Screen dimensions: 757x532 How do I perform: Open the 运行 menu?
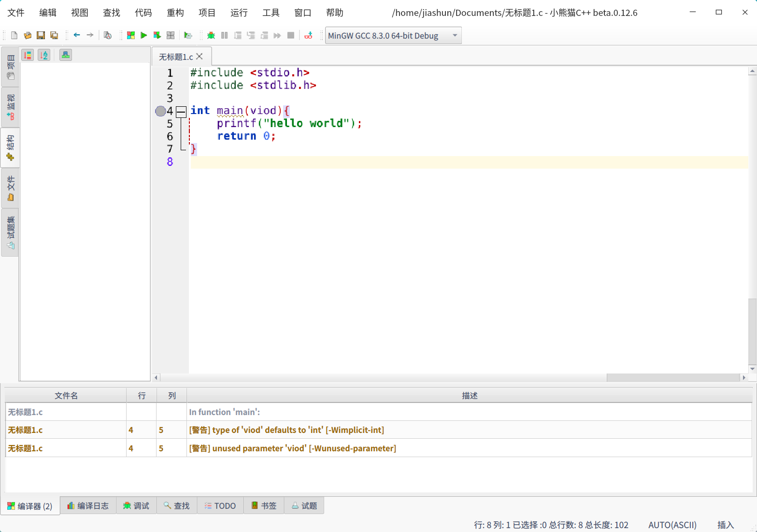point(239,13)
